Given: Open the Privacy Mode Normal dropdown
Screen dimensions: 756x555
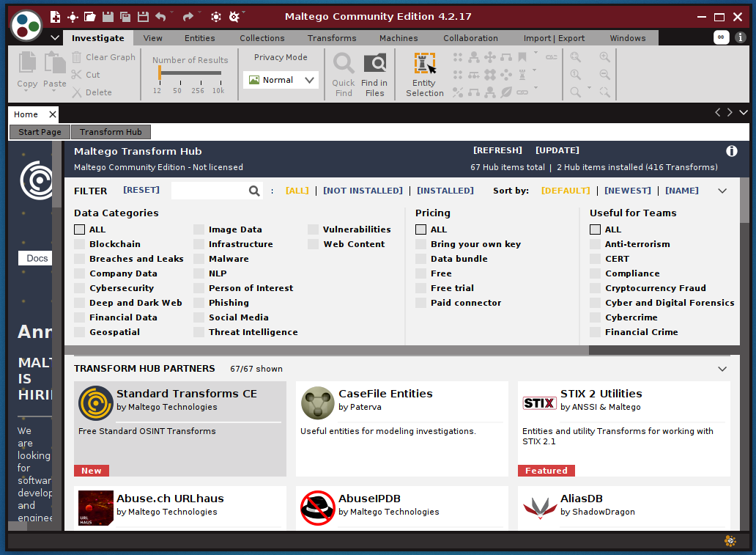Looking at the screenshot, I should click(x=281, y=80).
